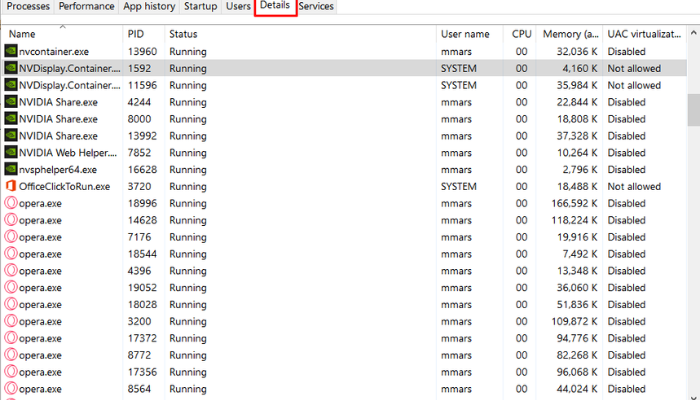Viewport: 700px width, 400px height.
Task: Sort by the User name column header
Action: [x=470, y=34]
